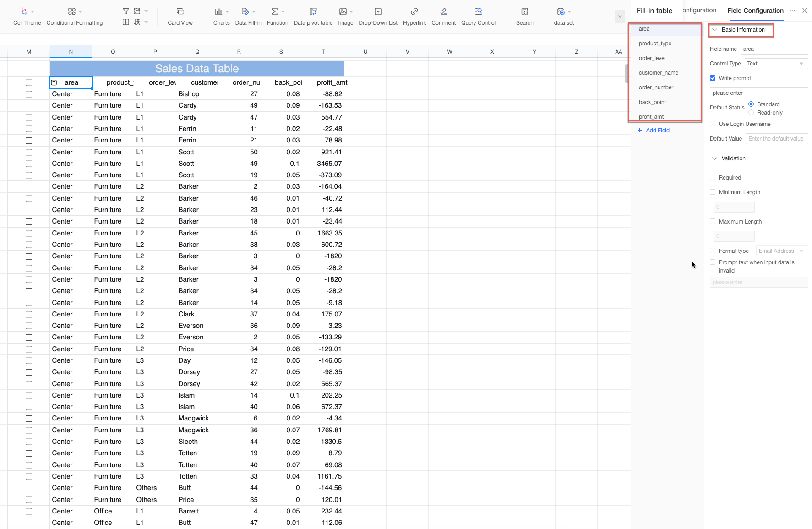Open the Email Address format dropdown
The width and height of the screenshot is (812, 529).
(782, 251)
